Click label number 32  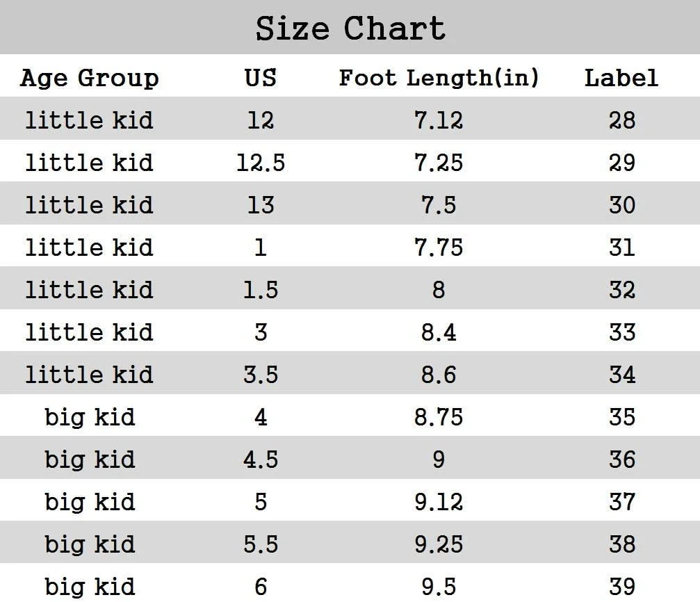click(621, 290)
